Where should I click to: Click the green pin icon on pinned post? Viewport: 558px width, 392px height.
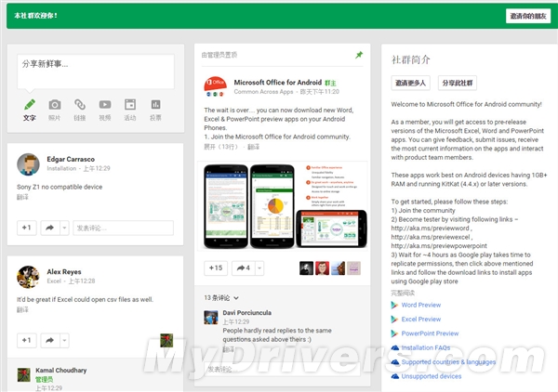pos(359,55)
